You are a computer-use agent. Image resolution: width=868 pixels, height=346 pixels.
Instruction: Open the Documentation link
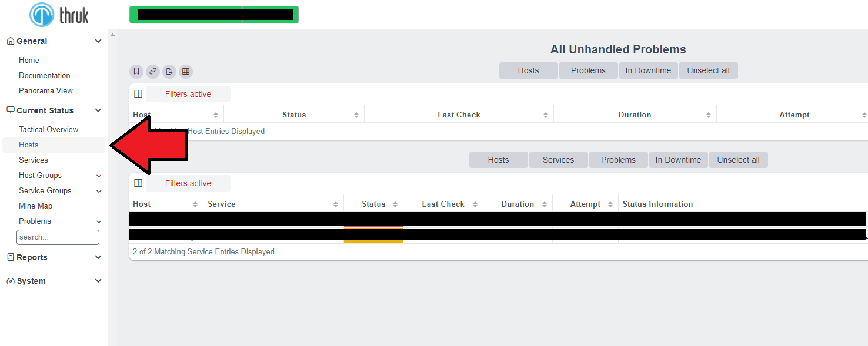[x=44, y=75]
